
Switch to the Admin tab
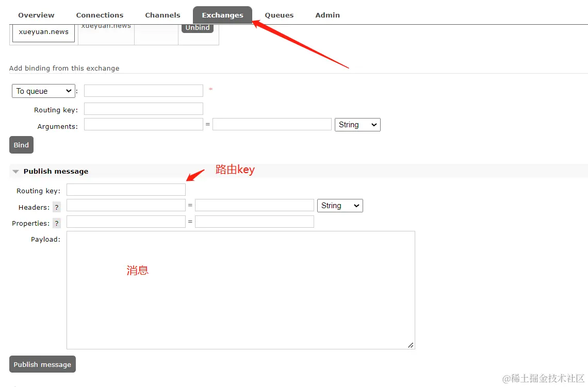point(328,15)
